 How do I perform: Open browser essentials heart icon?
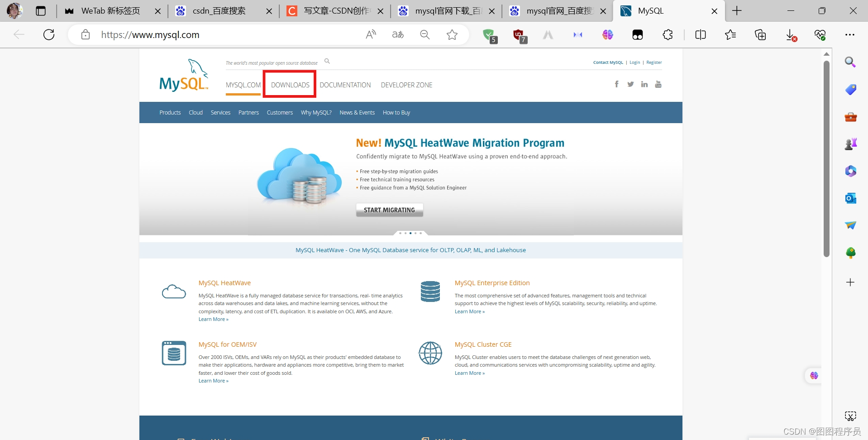click(x=820, y=34)
